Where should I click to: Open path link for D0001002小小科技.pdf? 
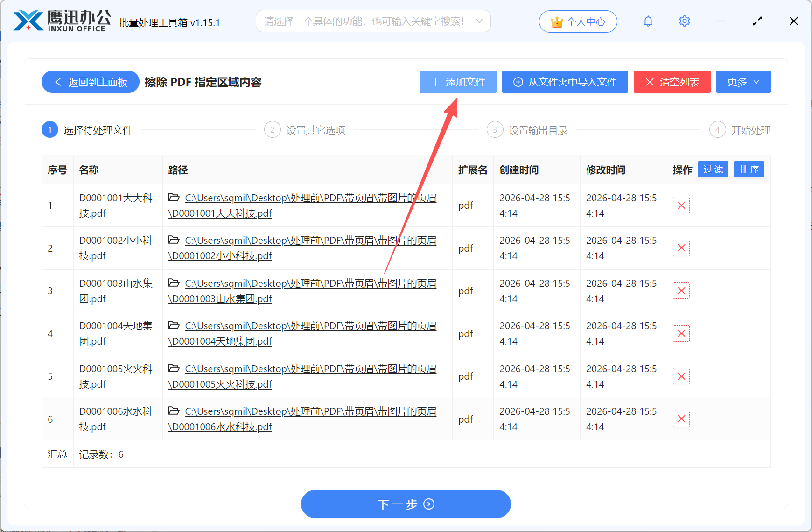pyautogui.click(x=302, y=248)
